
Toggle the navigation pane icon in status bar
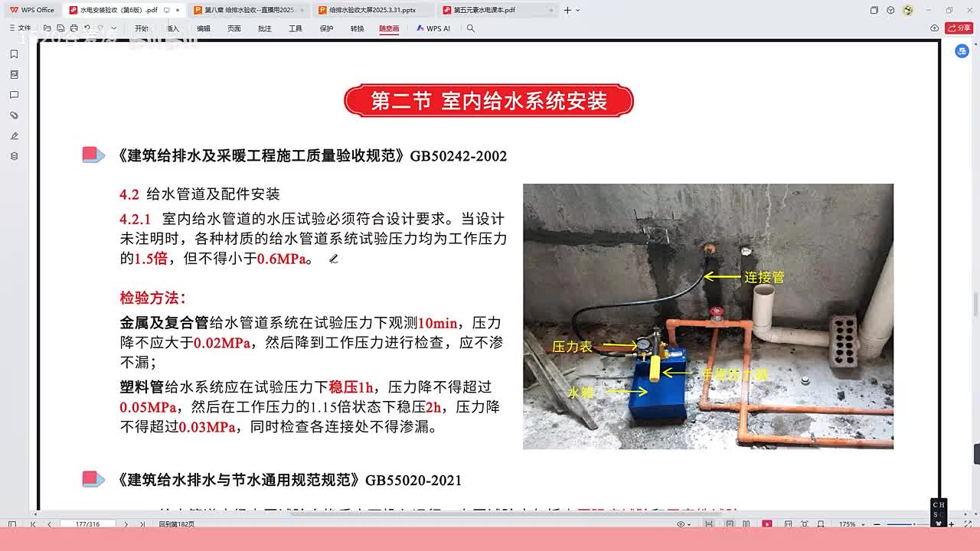[x=12, y=524]
